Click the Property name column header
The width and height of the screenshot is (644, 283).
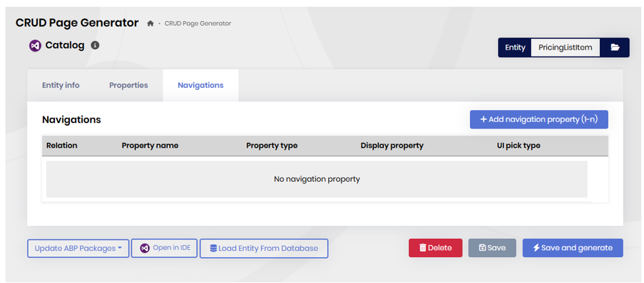pos(149,146)
